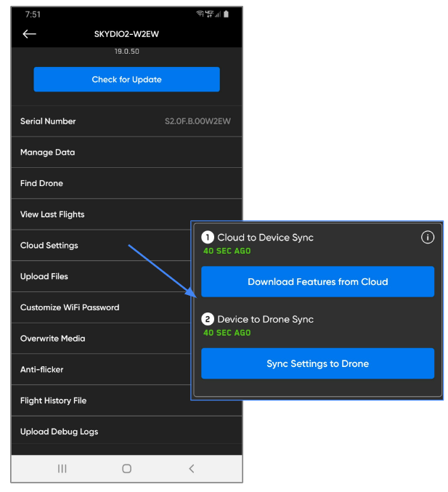
Task: Open the info icon in sync panel
Action: coord(428,237)
